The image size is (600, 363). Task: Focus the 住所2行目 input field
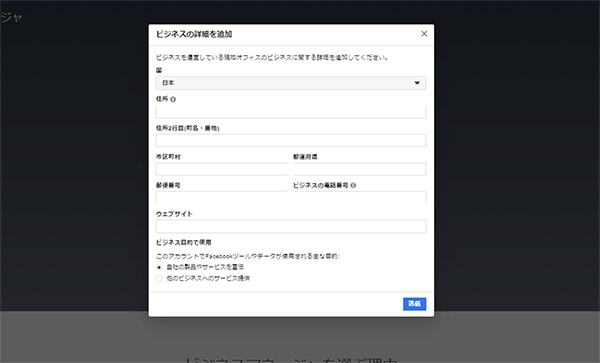pyautogui.click(x=291, y=140)
